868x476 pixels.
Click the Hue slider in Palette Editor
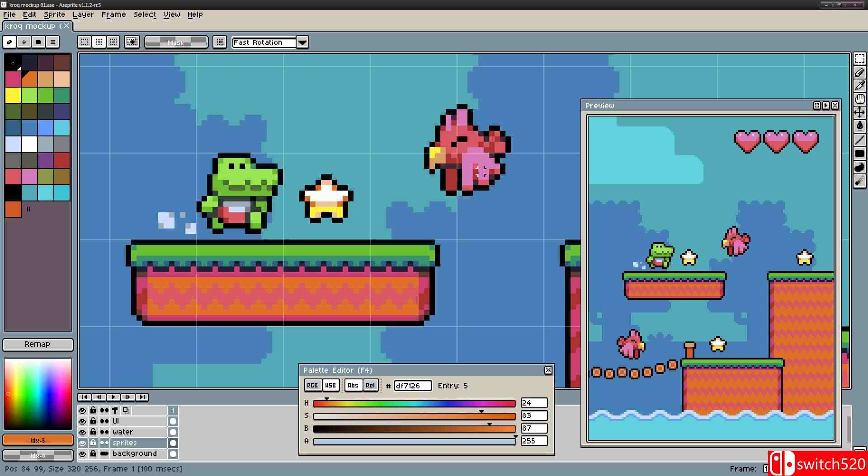coord(414,403)
